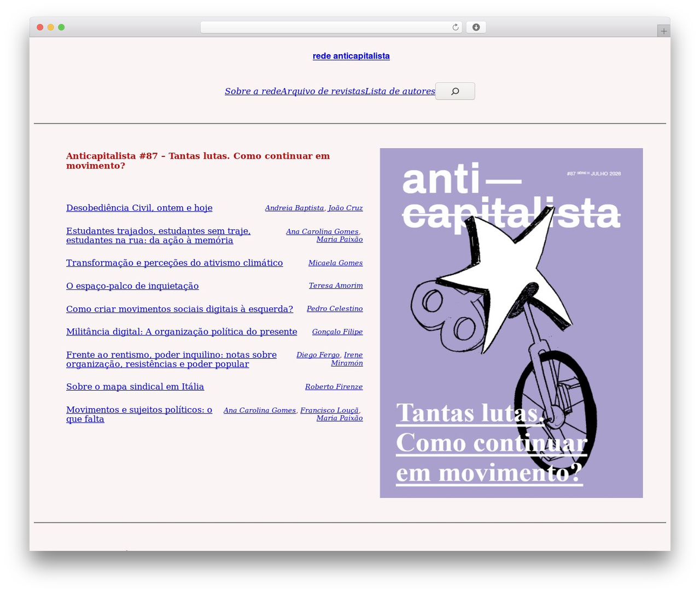This screenshot has height=593, width=700.
Task: Click Maria Paixão beside Movimentos e sujeitos
Action: tap(340, 418)
